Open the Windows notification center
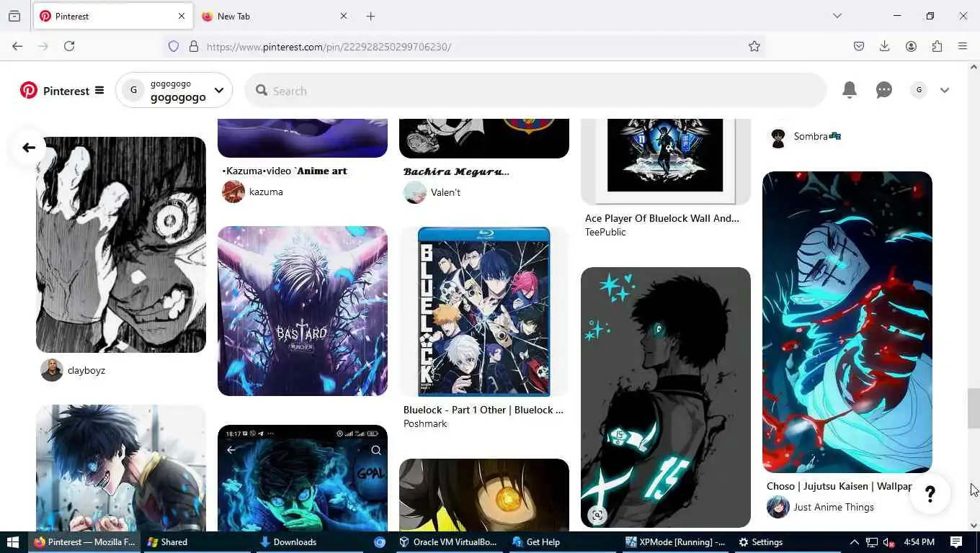The width and height of the screenshot is (980, 553). (956, 542)
